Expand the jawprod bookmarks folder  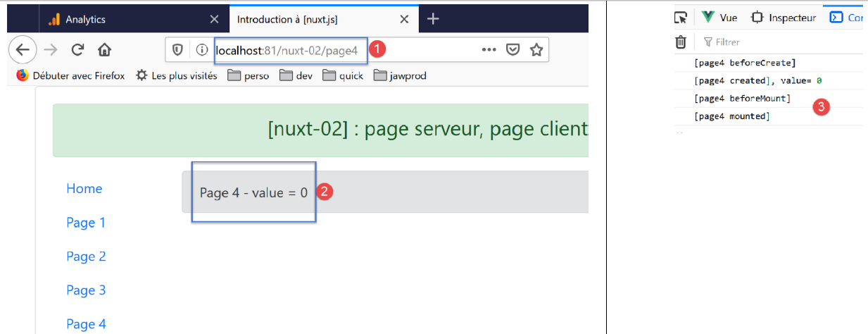click(400, 75)
